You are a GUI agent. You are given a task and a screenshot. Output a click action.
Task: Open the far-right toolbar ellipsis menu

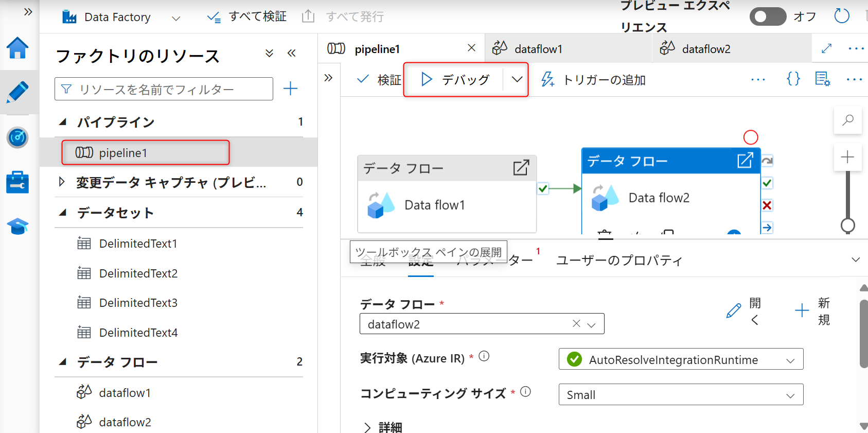pyautogui.click(x=854, y=79)
